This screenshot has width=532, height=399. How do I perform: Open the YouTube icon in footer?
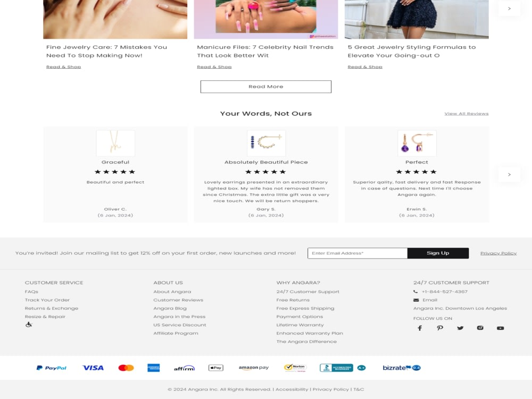tap(501, 328)
